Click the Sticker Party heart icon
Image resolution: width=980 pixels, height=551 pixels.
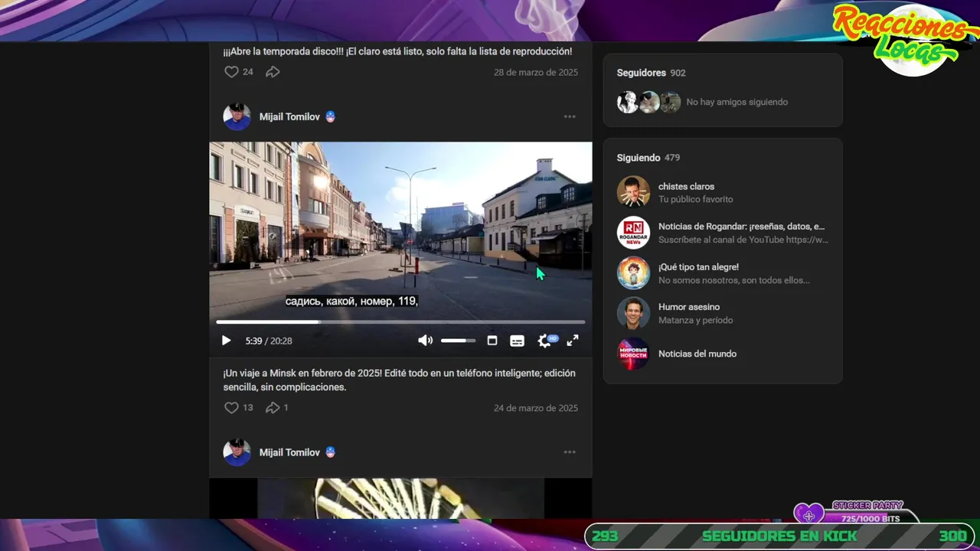[x=808, y=514]
